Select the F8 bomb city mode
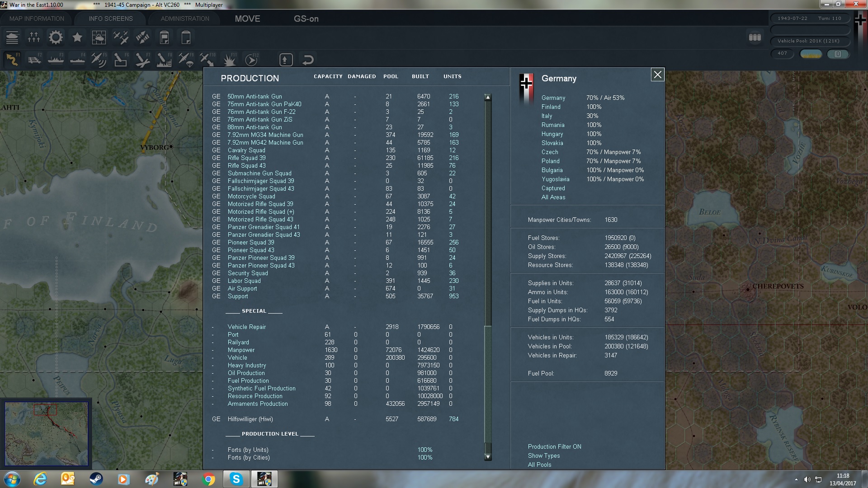This screenshot has width=868, height=488. 164,60
